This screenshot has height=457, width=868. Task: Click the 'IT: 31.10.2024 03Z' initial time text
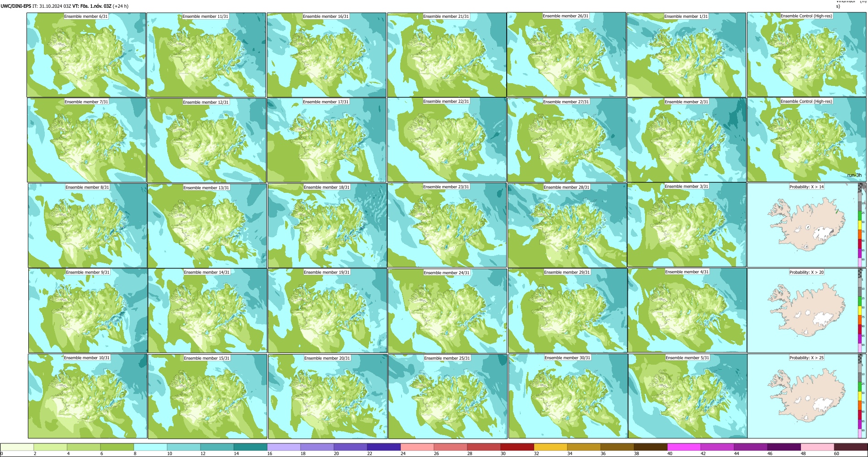(x=52, y=6)
